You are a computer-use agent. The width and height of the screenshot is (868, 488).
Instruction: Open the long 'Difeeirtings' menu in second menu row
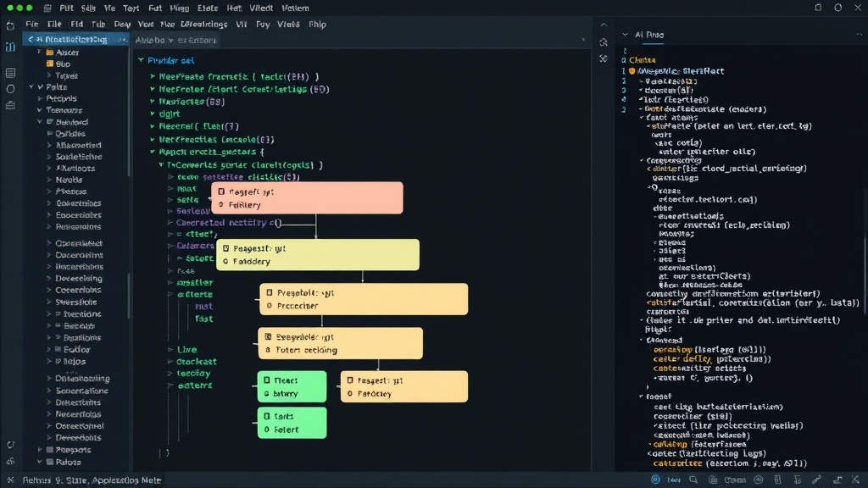(x=203, y=25)
